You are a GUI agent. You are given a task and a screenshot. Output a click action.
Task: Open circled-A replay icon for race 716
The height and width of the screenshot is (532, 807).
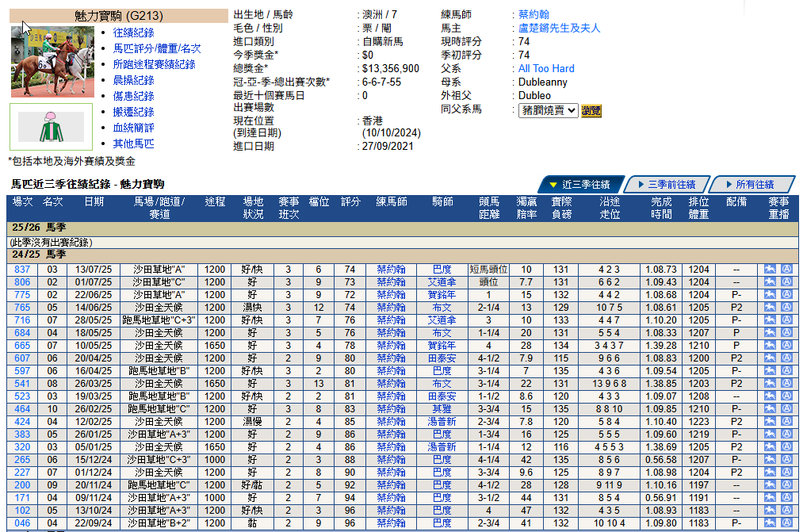786,320
